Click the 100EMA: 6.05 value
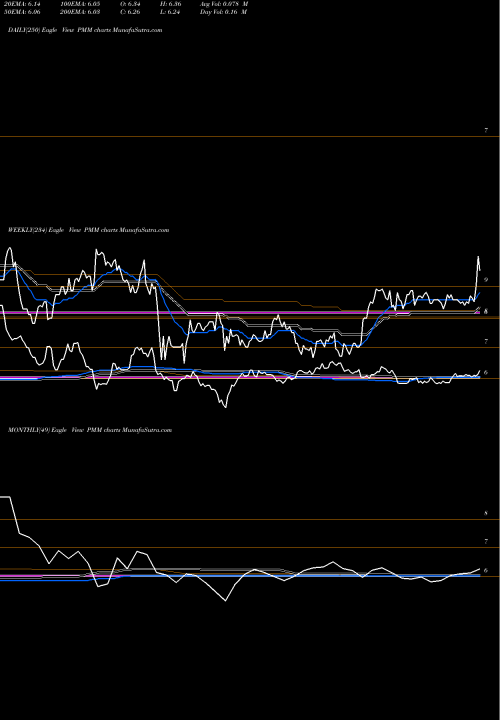 [82, 4]
